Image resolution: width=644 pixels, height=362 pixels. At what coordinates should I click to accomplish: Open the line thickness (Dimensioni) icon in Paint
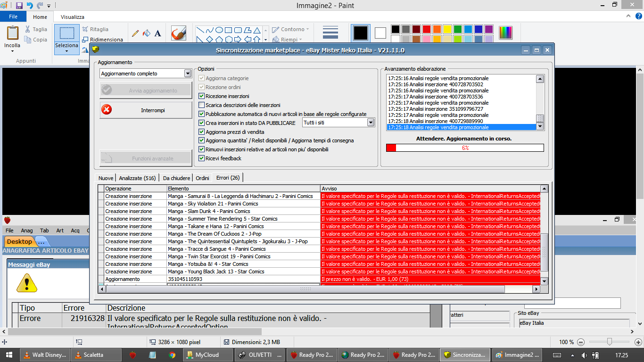[330, 33]
